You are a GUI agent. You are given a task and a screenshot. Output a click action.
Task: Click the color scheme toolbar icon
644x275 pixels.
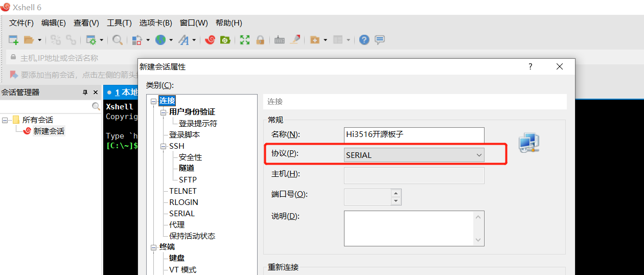pos(137,40)
